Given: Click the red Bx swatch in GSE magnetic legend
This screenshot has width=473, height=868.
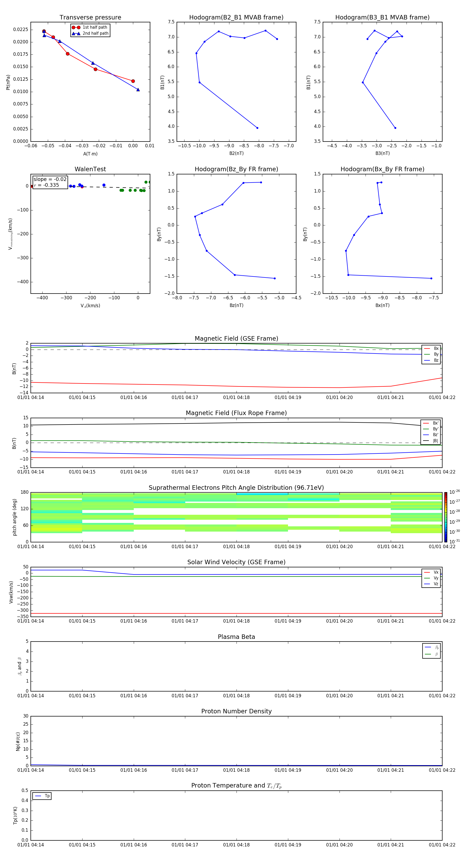Looking at the screenshot, I should [427, 349].
